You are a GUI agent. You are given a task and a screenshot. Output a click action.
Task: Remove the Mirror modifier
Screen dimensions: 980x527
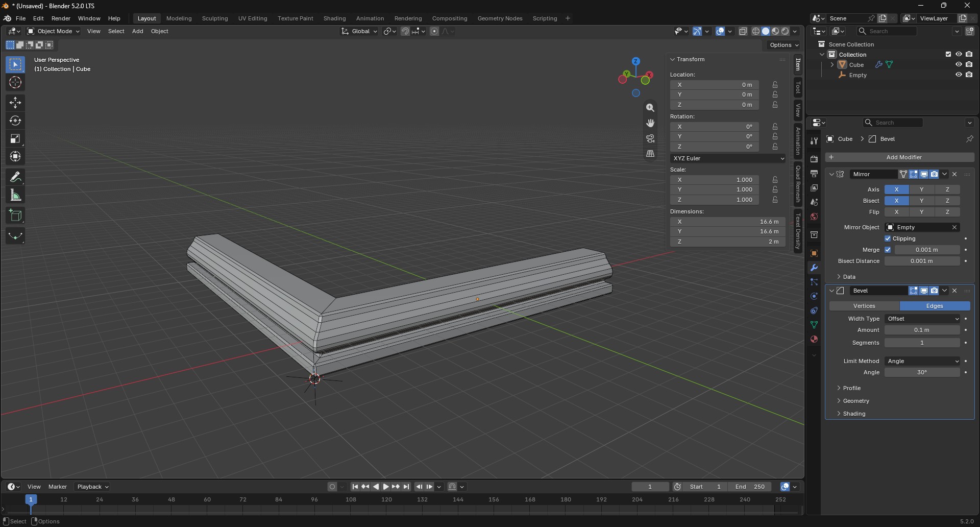click(x=955, y=174)
